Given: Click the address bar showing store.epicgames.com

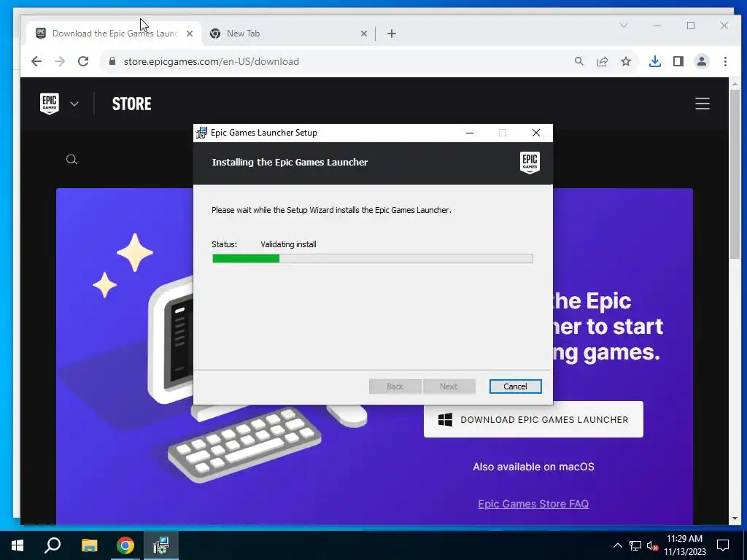Looking at the screenshot, I should [x=333, y=61].
